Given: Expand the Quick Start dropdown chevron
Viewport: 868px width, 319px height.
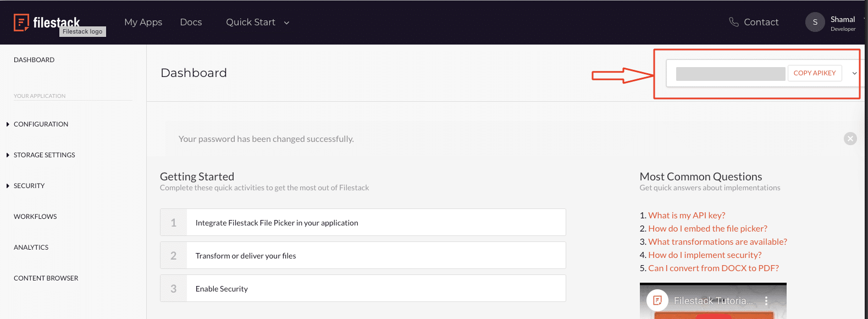Looking at the screenshot, I should click(286, 23).
